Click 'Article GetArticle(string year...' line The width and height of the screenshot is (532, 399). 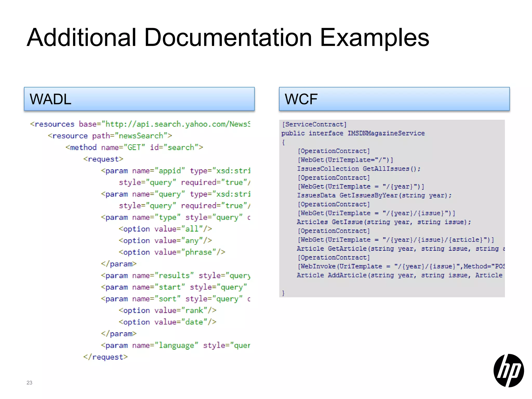click(x=401, y=249)
